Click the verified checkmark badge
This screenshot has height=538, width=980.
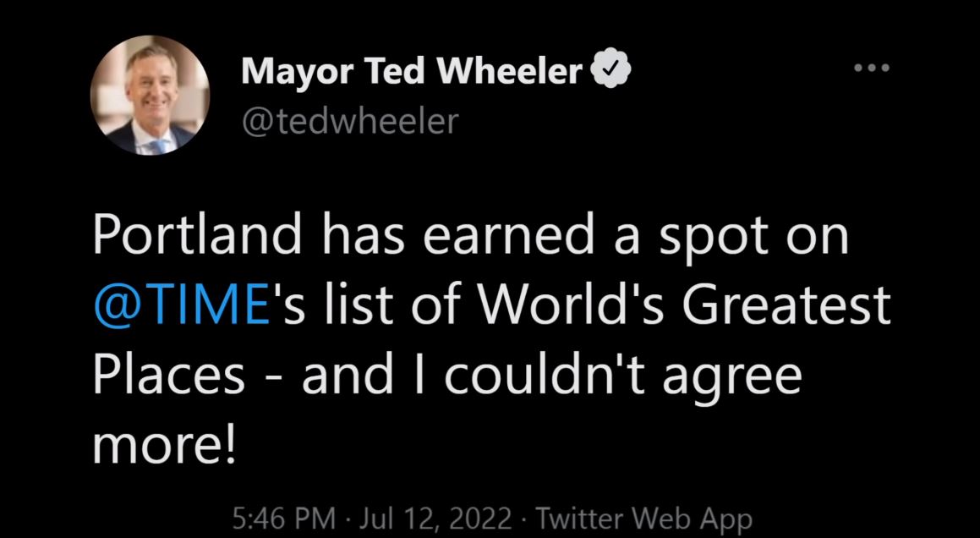click(610, 71)
